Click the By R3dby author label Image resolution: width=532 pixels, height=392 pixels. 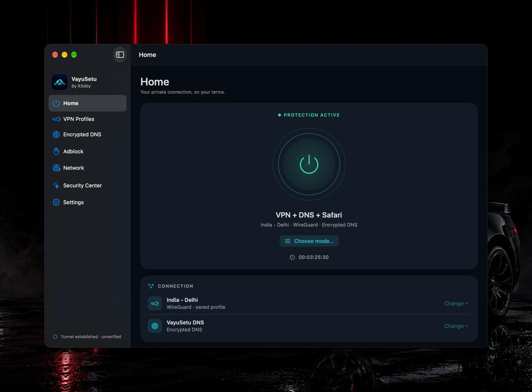[x=81, y=86]
